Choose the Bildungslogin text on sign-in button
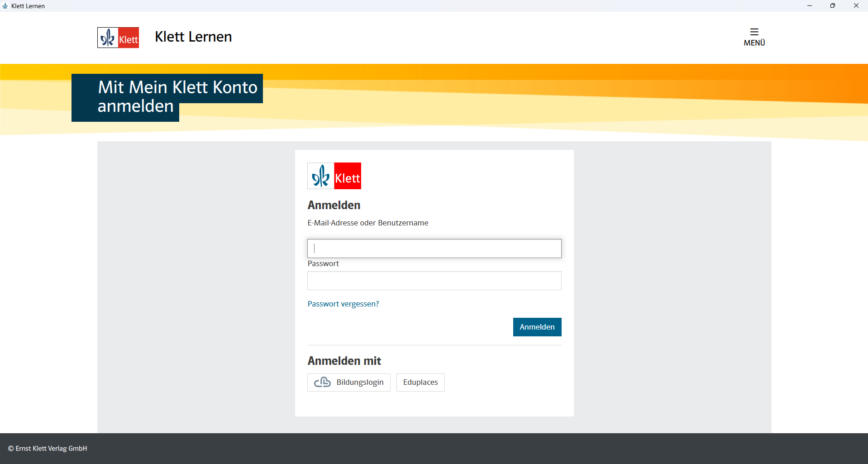Screen dimensions: 868x464 tap(360, 383)
